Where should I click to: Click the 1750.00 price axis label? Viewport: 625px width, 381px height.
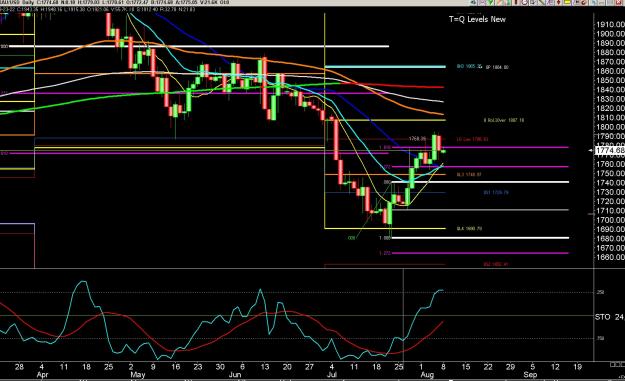pos(610,173)
